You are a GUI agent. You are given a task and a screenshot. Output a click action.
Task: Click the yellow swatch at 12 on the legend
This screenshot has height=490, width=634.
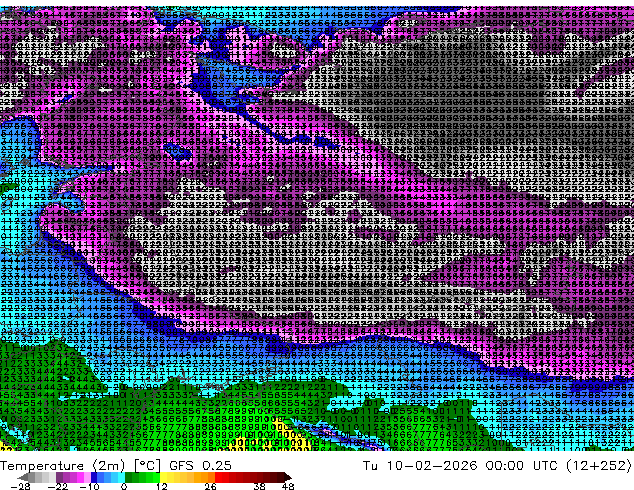(163, 477)
